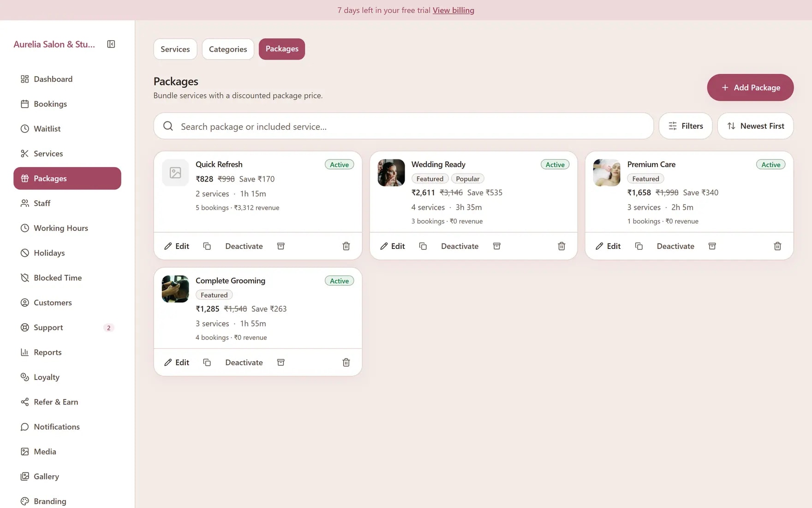812x508 pixels.
Task: Open Working Hours settings
Action: pyautogui.click(x=67, y=228)
